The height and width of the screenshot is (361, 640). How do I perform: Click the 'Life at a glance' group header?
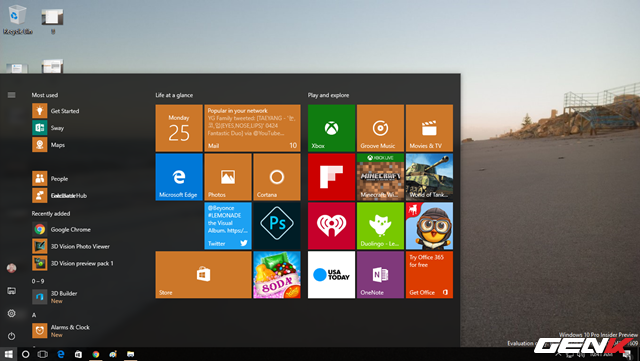(174, 95)
